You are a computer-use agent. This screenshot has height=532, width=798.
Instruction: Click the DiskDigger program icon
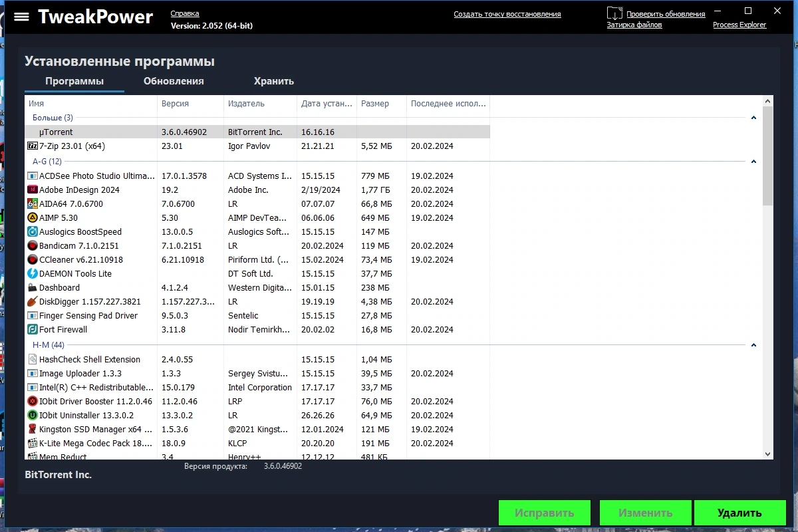[33, 302]
